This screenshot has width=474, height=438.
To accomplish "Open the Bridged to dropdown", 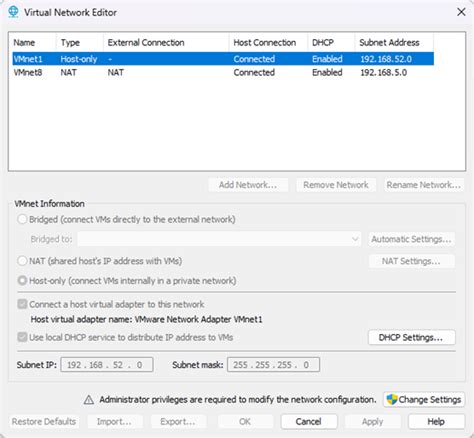I will [219, 239].
